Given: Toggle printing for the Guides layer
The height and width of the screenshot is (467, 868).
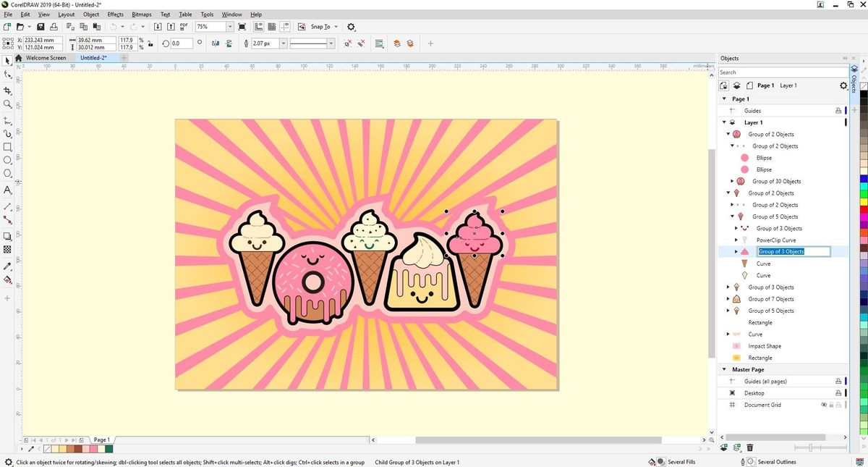Looking at the screenshot, I should 838,110.
